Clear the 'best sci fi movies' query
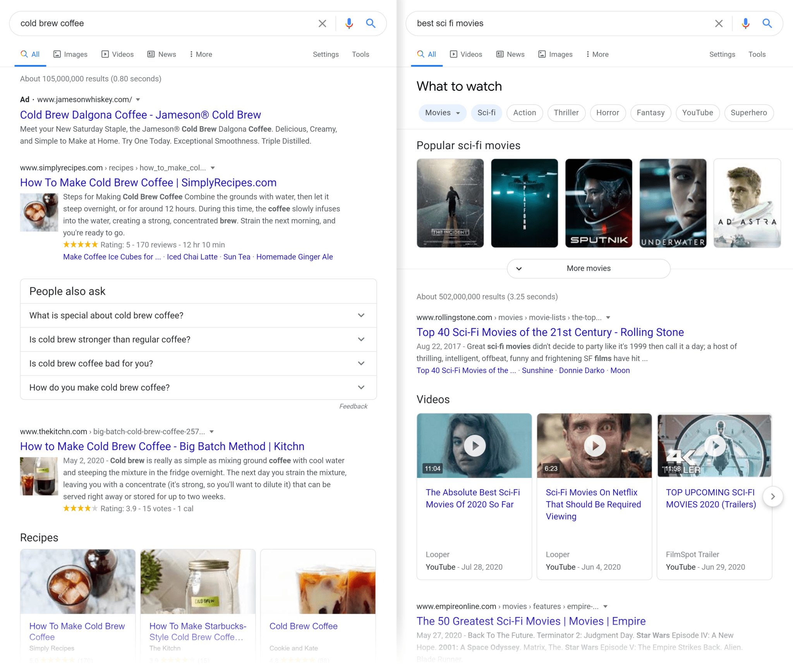 [x=719, y=23]
